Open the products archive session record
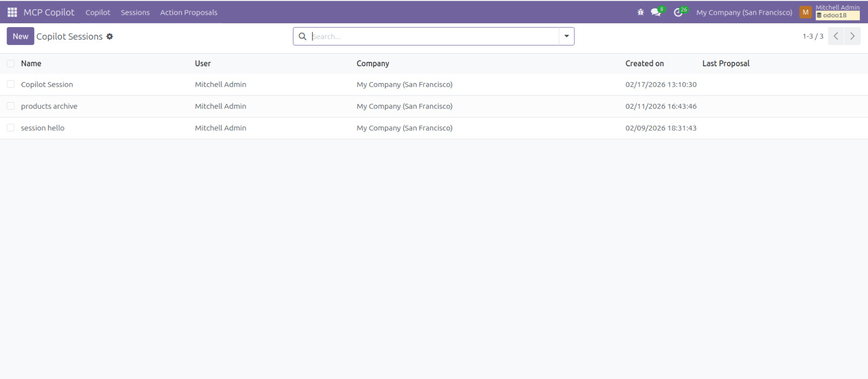This screenshot has height=379, width=868. click(49, 106)
